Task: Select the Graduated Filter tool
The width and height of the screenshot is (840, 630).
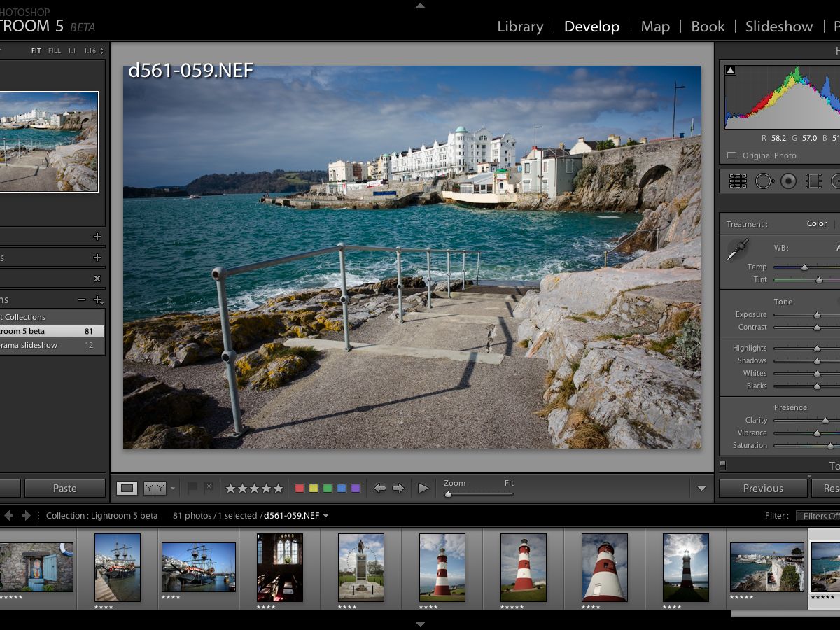Action: click(813, 181)
